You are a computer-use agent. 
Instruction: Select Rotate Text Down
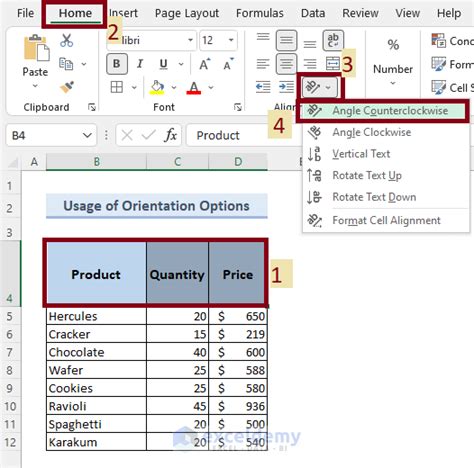coord(385,197)
